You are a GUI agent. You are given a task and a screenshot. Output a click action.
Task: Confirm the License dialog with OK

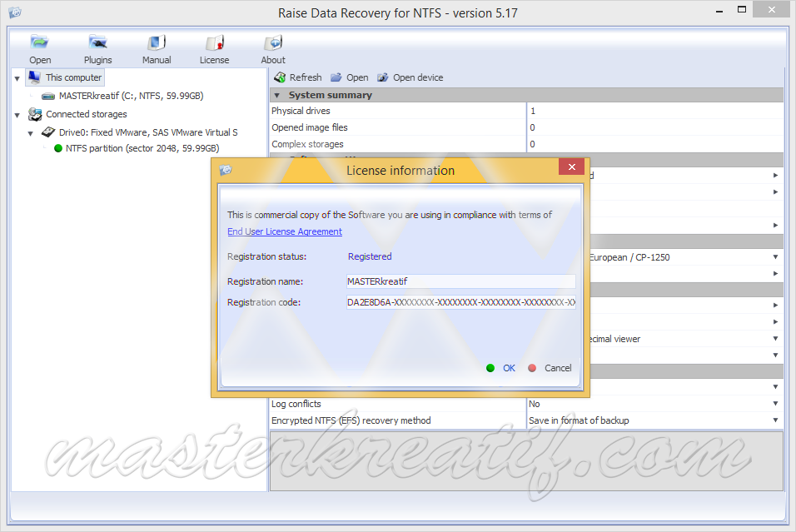[x=509, y=368]
